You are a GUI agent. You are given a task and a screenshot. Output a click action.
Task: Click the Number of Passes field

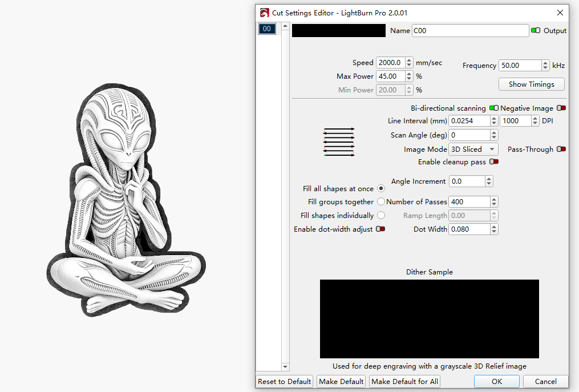click(469, 202)
